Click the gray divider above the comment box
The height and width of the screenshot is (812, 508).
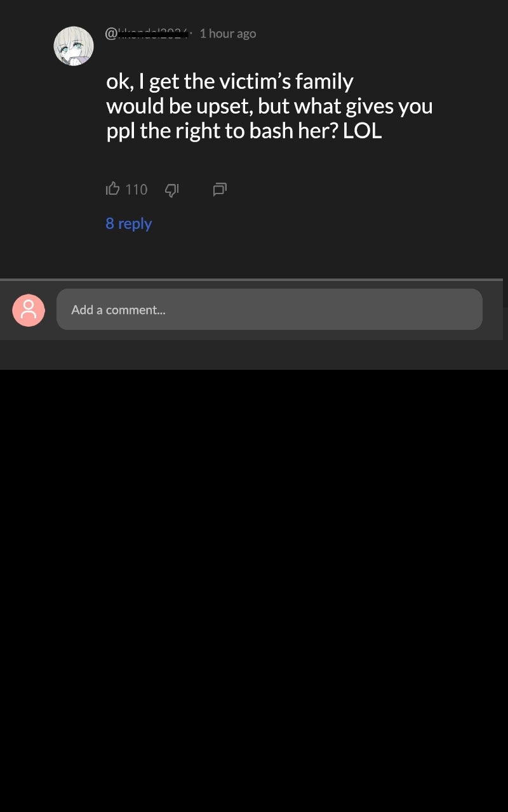point(251,279)
